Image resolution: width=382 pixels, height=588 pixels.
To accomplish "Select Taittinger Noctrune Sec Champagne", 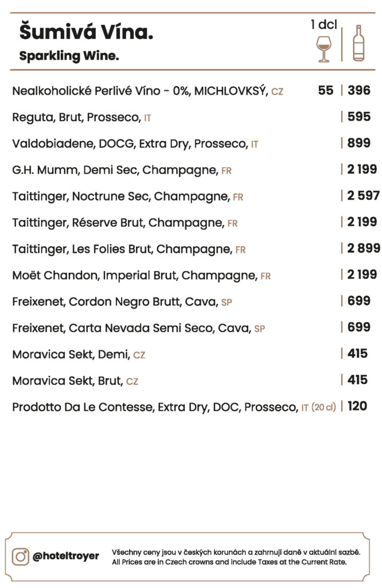I will [x=128, y=196].
